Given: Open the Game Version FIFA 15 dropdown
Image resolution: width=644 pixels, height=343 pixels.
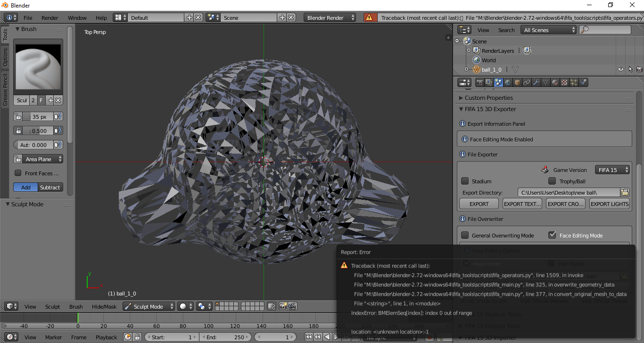Looking at the screenshot, I should (612, 170).
